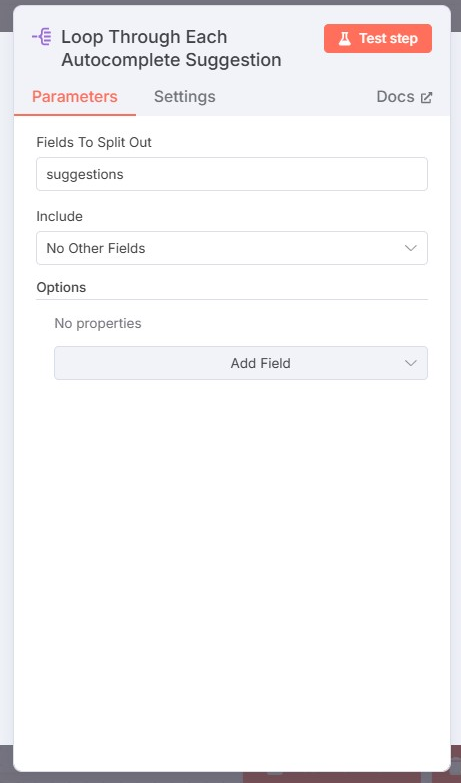Click the Fields To Split Out label

coord(94,142)
